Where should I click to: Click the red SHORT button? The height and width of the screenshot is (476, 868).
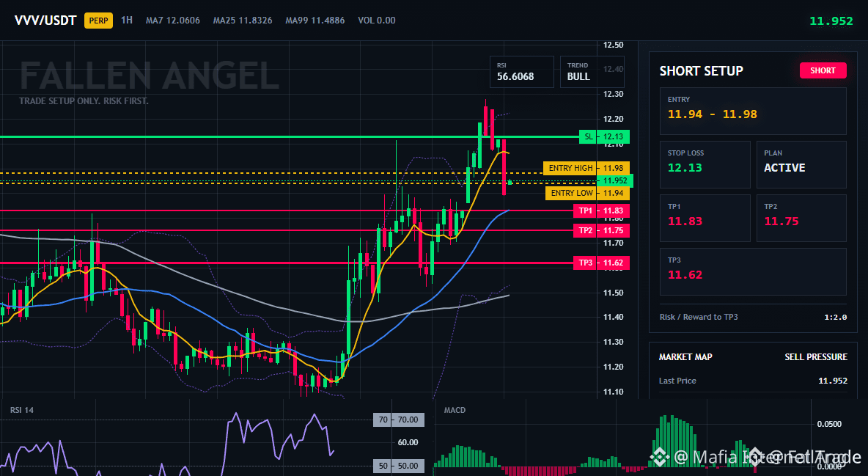pyautogui.click(x=823, y=70)
